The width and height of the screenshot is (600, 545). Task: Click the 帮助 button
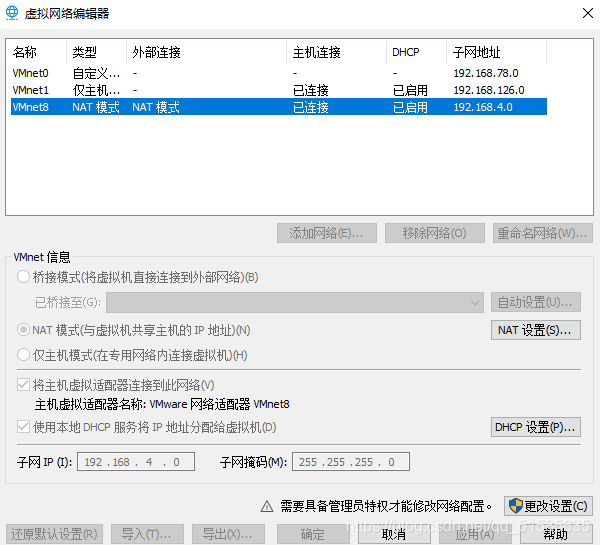[x=556, y=534]
